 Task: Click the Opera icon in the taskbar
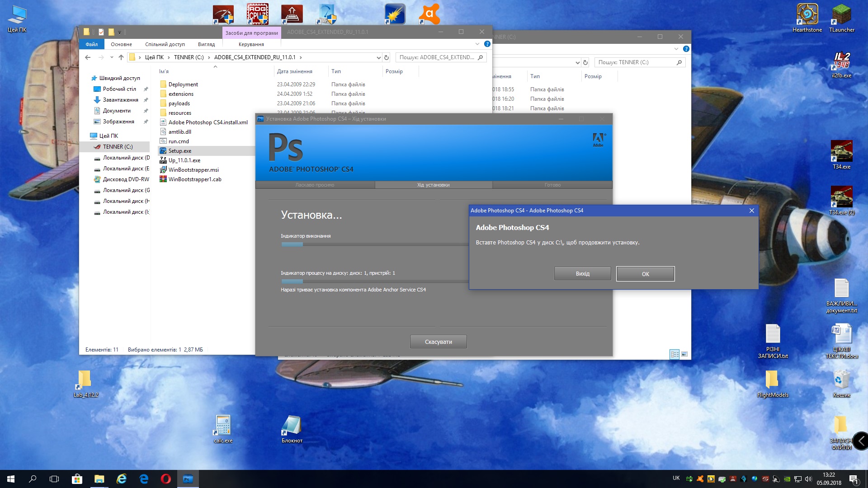[x=166, y=479]
